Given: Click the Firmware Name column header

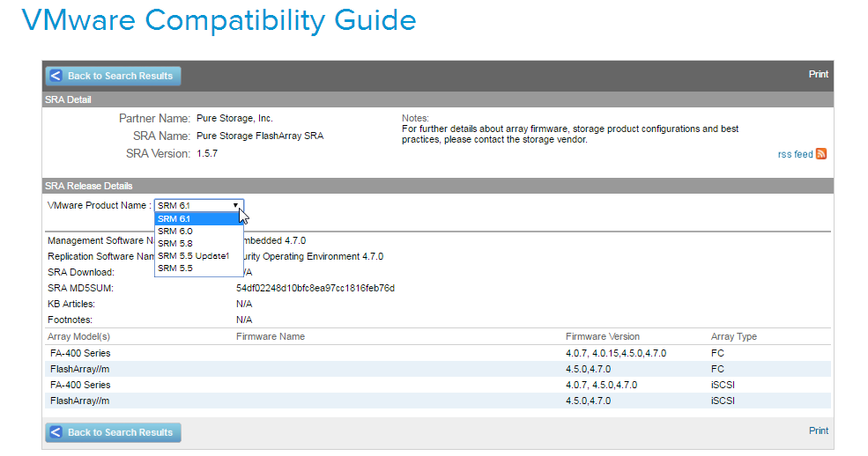Looking at the screenshot, I should [271, 336].
